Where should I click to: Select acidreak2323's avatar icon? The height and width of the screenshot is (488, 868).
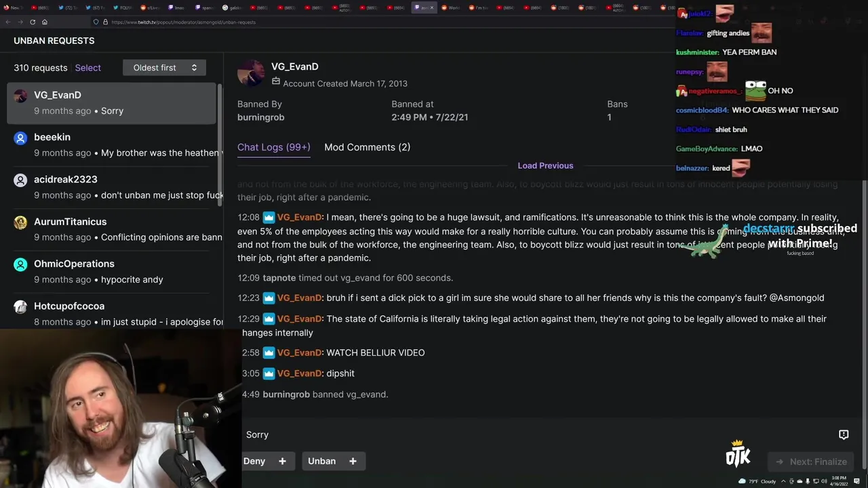(x=20, y=180)
